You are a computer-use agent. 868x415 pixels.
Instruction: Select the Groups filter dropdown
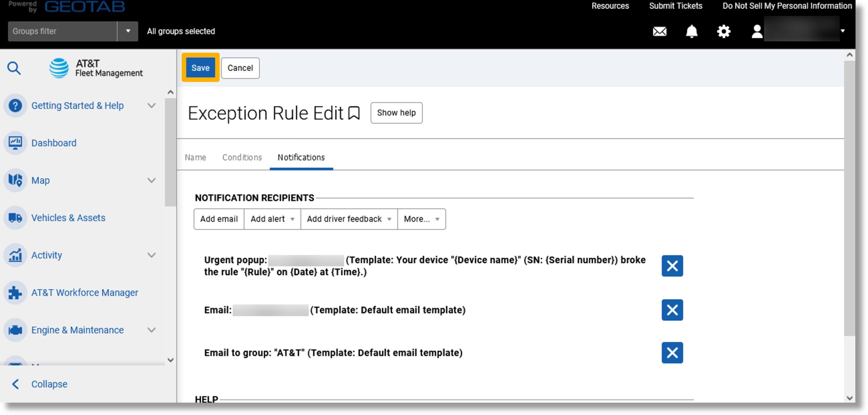127,31
